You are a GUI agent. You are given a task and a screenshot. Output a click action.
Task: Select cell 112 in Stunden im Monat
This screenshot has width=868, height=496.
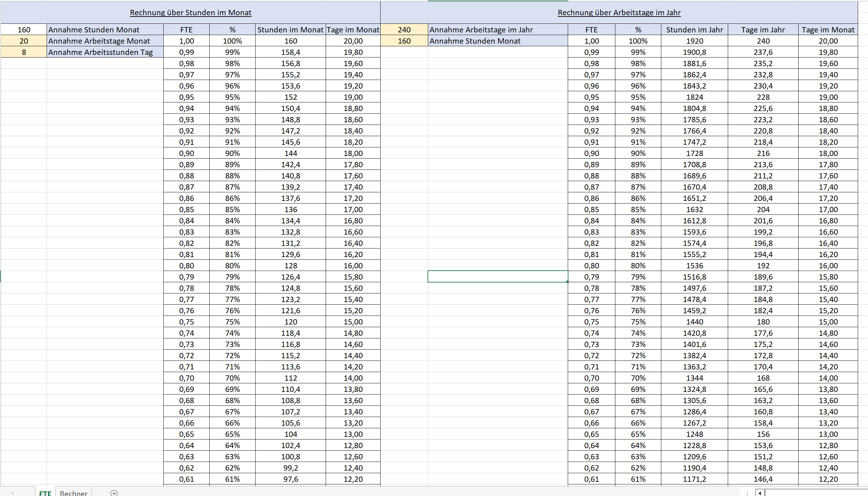click(x=290, y=378)
